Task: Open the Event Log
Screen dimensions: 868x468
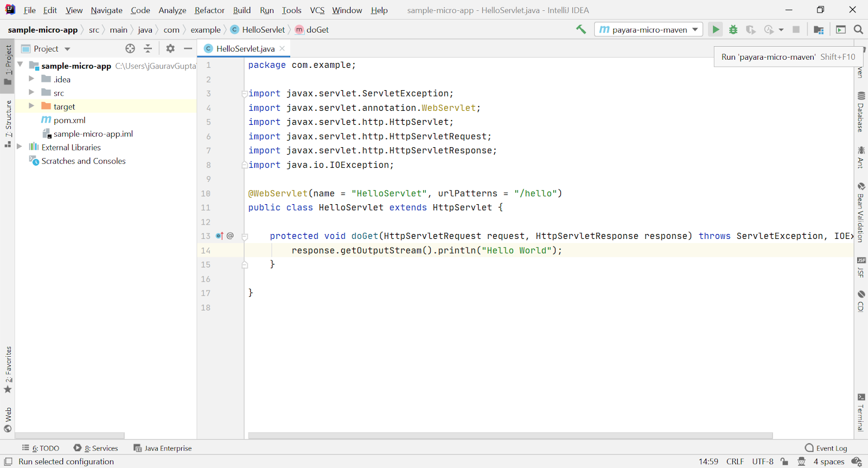Action: pyautogui.click(x=826, y=448)
